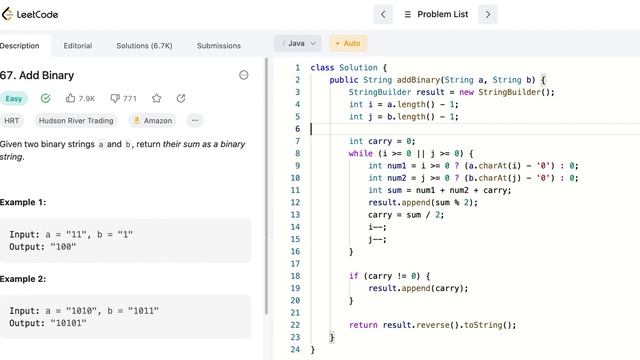Click the solved checkmark icon
The height and width of the screenshot is (360, 640).
[x=46, y=98]
